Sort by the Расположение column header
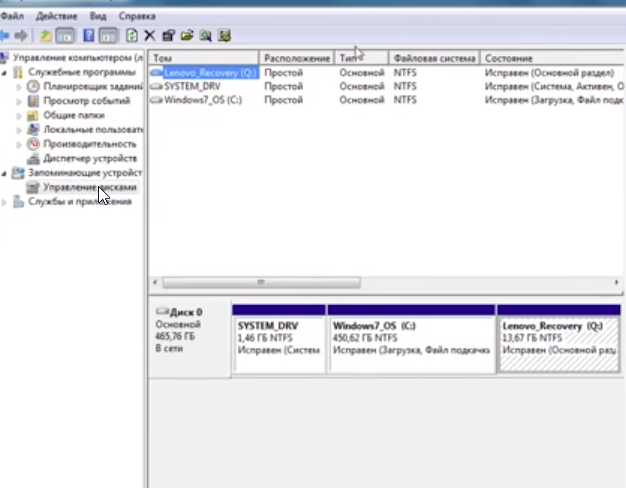Viewport: 626px width, 488px height. tap(297, 58)
